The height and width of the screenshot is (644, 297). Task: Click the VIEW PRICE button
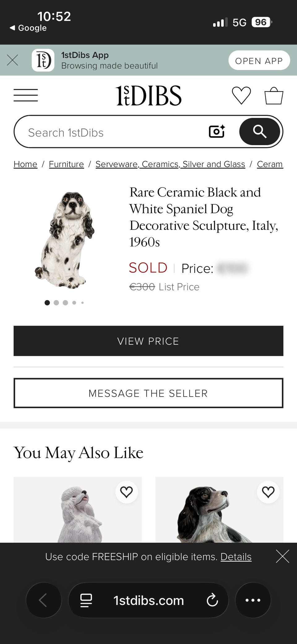pos(148,341)
